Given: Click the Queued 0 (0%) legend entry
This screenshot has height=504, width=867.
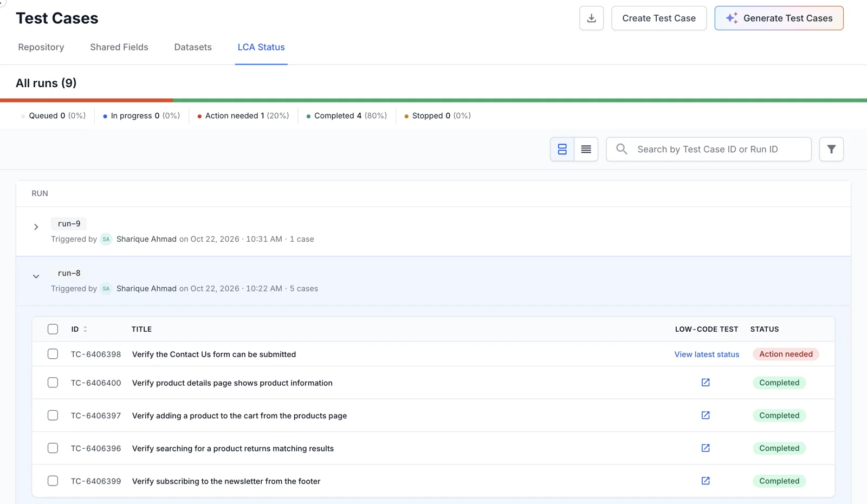Looking at the screenshot, I should [x=53, y=115].
